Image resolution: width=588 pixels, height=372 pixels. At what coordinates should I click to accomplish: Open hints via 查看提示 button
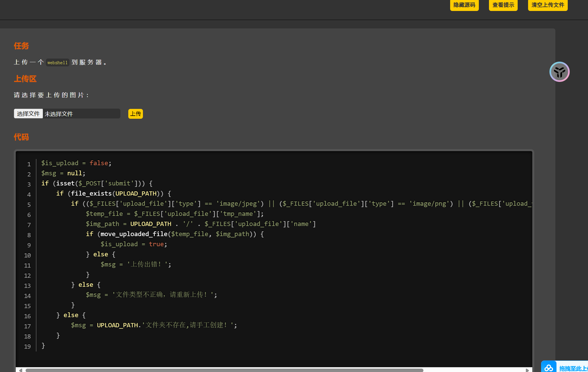coord(503,5)
